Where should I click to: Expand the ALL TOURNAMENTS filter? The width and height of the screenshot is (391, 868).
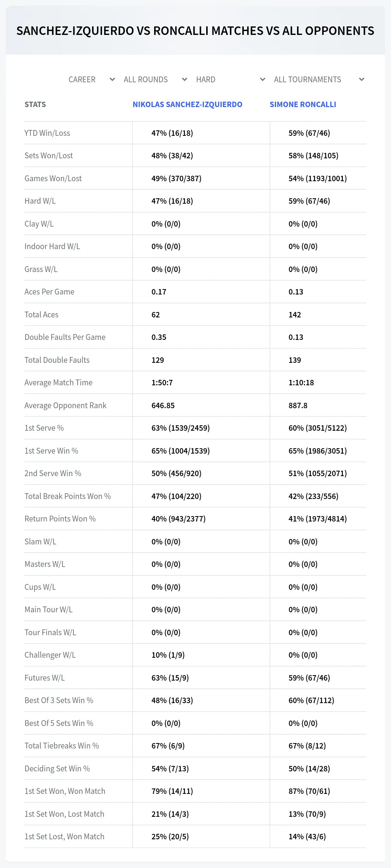pyautogui.click(x=319, y=80)
